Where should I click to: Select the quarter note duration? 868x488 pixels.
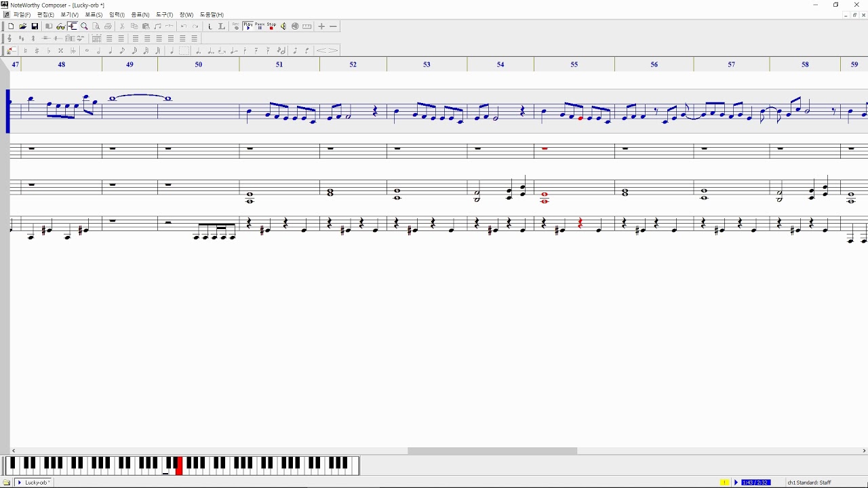click(x=110, y=50)
